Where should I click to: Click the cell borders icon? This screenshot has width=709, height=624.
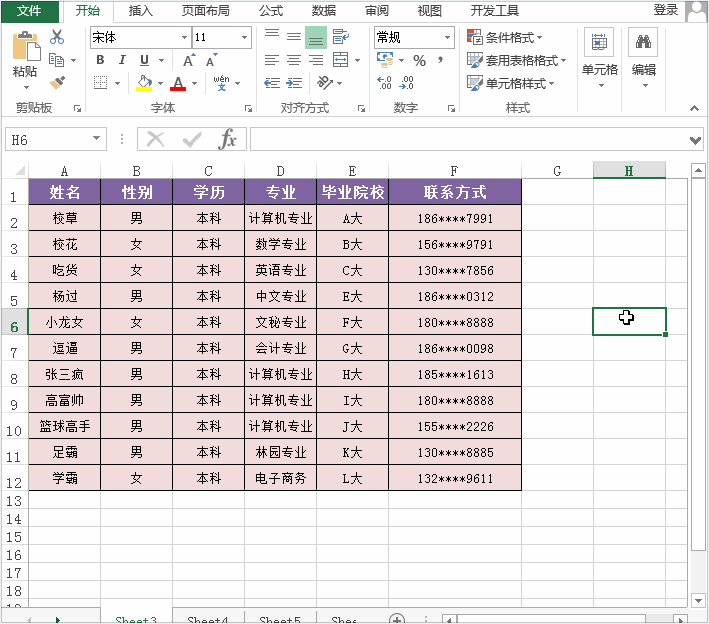(100, 83)
